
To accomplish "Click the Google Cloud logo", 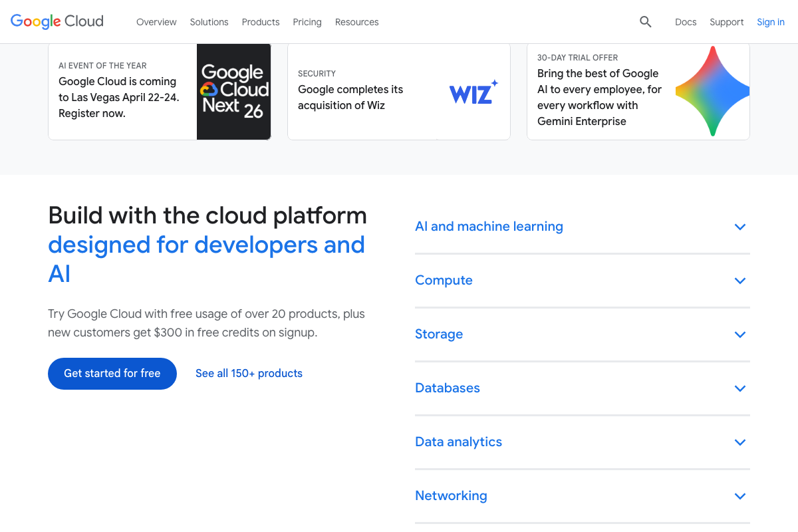I will pyautogui.click(x=57, y=21).
